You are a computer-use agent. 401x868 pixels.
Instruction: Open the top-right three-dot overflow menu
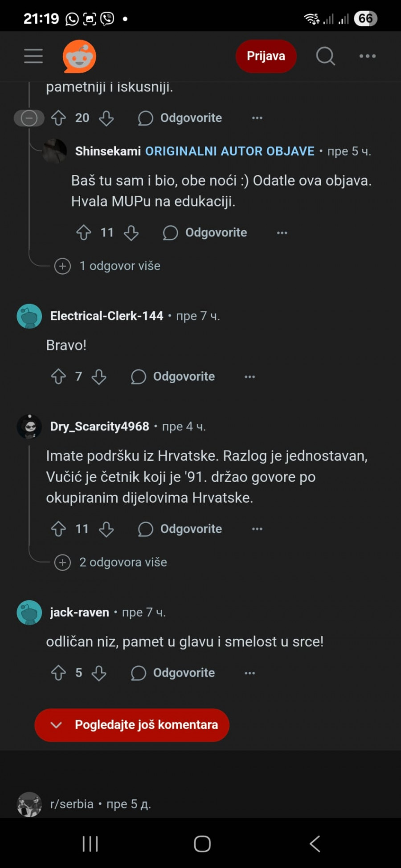pyautogui.click(x=368, y=56)
